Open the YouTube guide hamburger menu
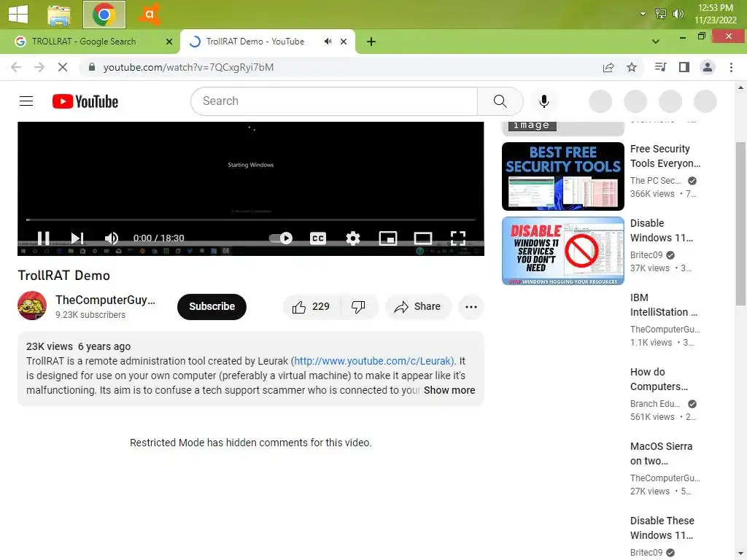 tap(26, 101)
